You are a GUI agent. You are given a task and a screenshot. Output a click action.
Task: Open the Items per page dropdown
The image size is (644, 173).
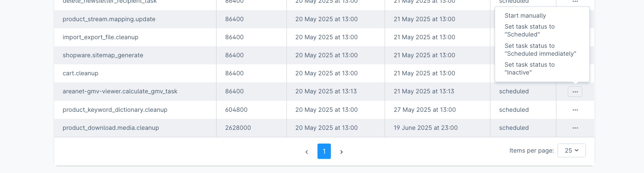click(571, 151)
